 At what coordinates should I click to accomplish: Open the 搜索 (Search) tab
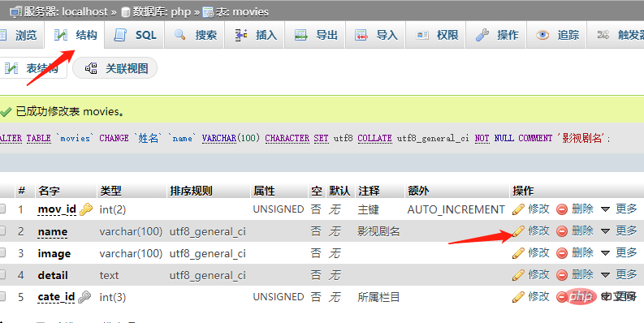tap(194, 35)
